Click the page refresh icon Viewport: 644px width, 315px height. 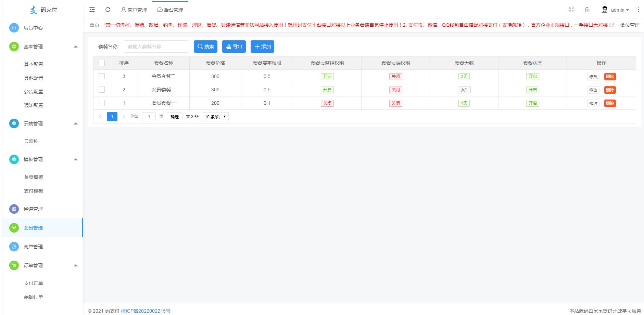coord(108,10)
